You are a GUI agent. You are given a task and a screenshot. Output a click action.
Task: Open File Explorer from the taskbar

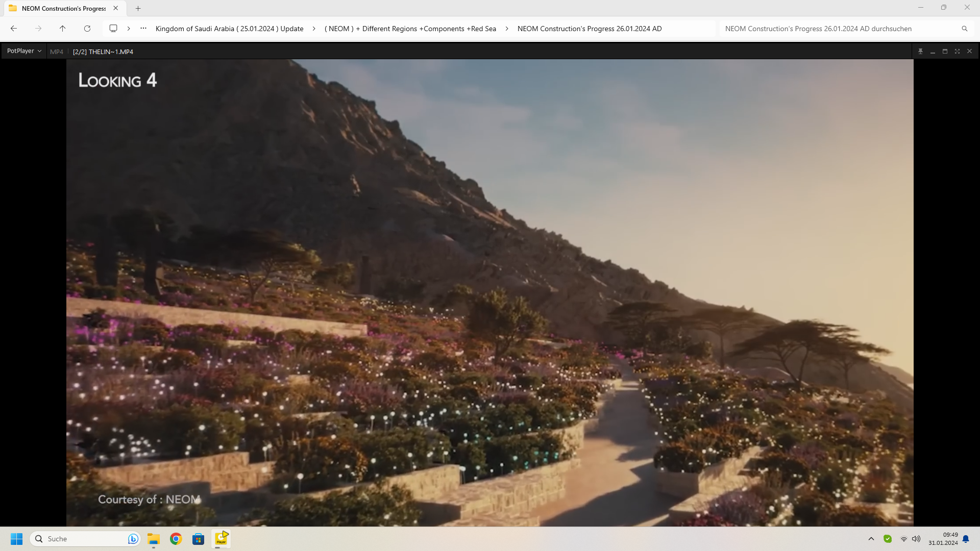coord(154,539)
